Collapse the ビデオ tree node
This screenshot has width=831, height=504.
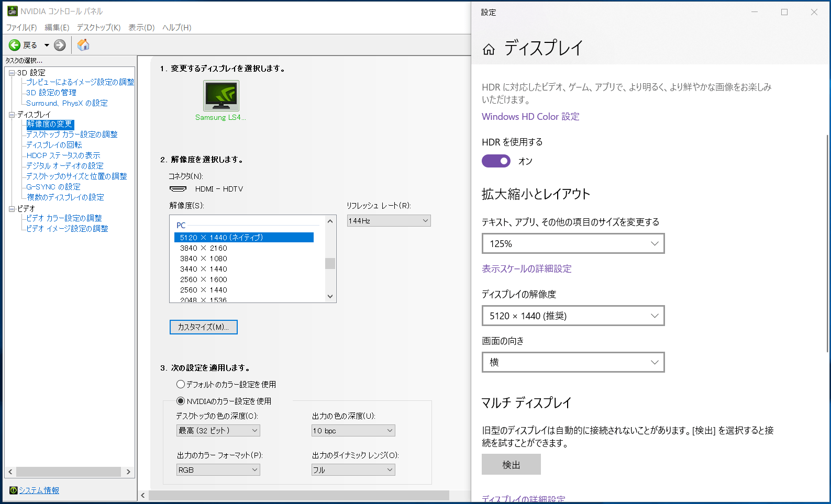coord(12,209)
